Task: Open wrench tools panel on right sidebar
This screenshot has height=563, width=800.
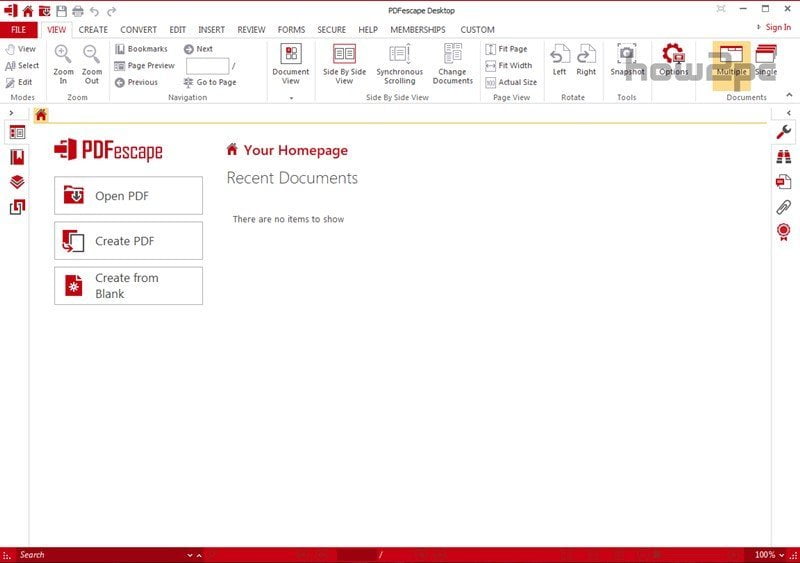Action: (x=784, y=132)
